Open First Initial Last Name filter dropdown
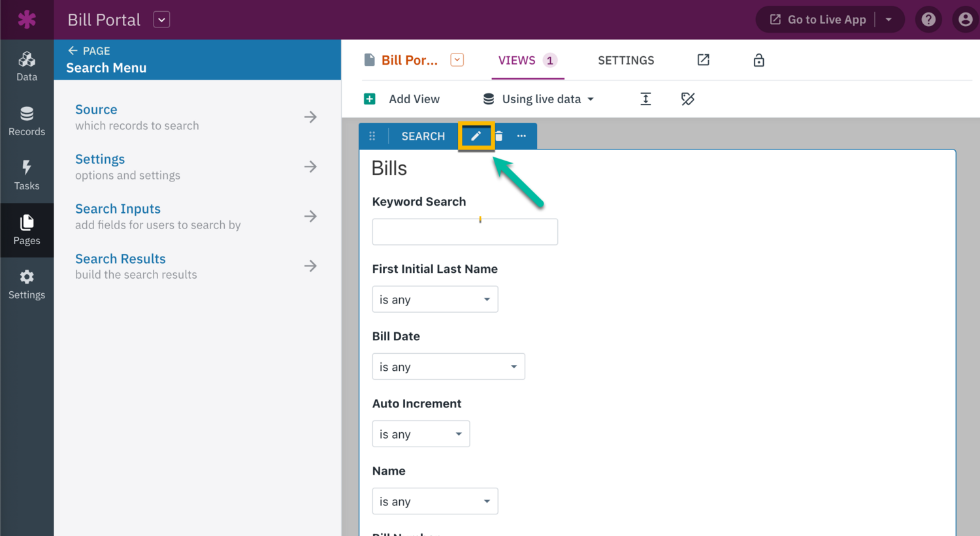The image size is (980, 536). (x=434, y=300)
